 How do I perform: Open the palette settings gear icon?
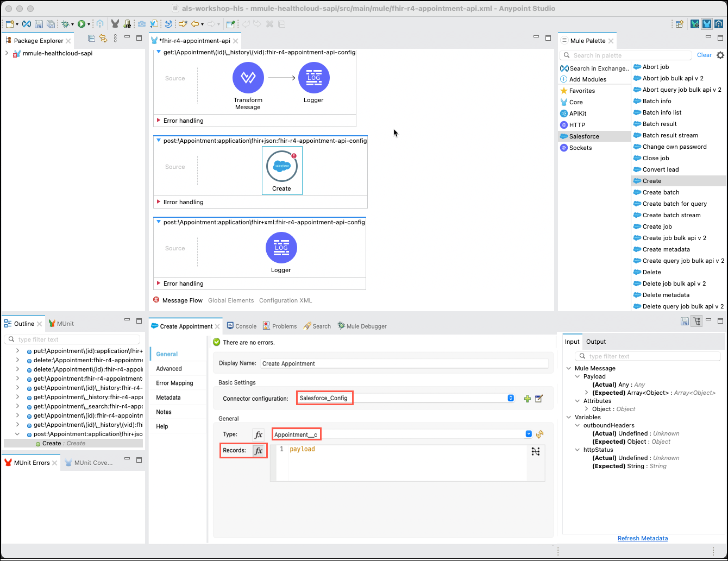pos(720,55)
